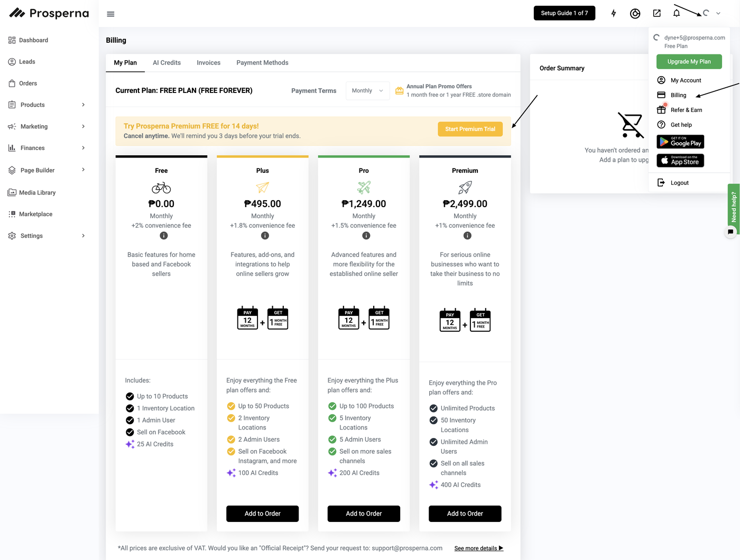Screen dimensions: 740x560
Task: Click the hamburger menu icon
Action: [110, 14]
